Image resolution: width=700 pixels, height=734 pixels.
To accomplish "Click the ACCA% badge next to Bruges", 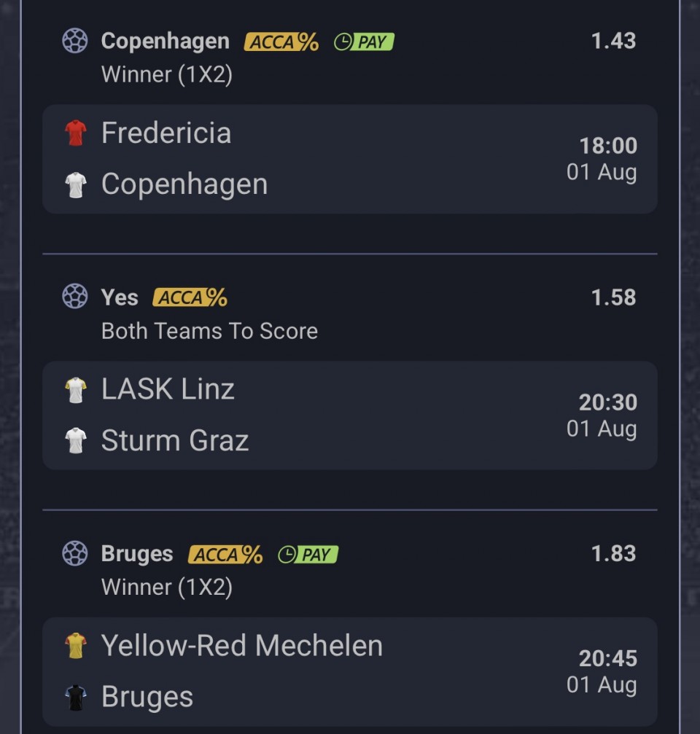I will click(225, 554).
